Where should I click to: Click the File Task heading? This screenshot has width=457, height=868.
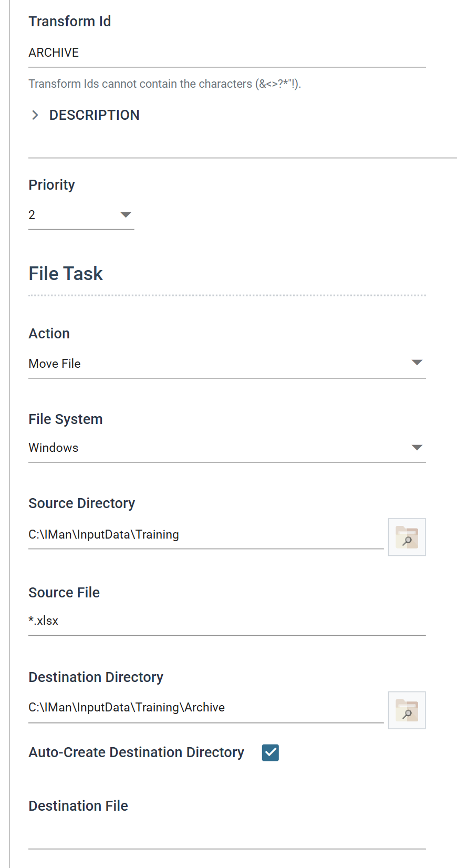66,274
